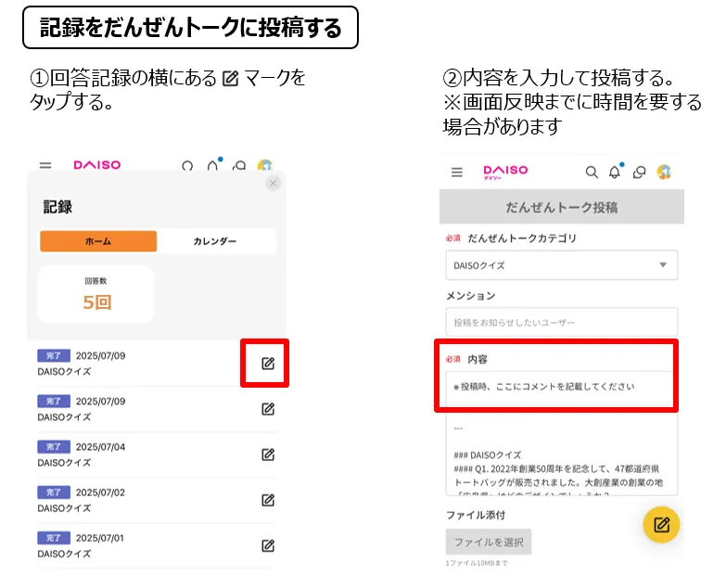Click the だんぜんトーク投稿 header bar
Image resolution: width=726 pixels, height=588 pixels.
pos(562,207)
